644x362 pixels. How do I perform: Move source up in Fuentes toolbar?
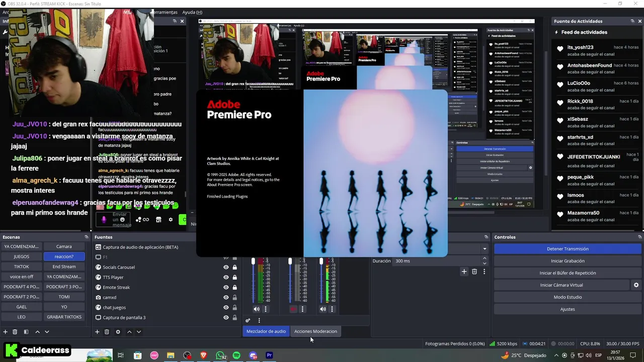[x=129, y=332]
